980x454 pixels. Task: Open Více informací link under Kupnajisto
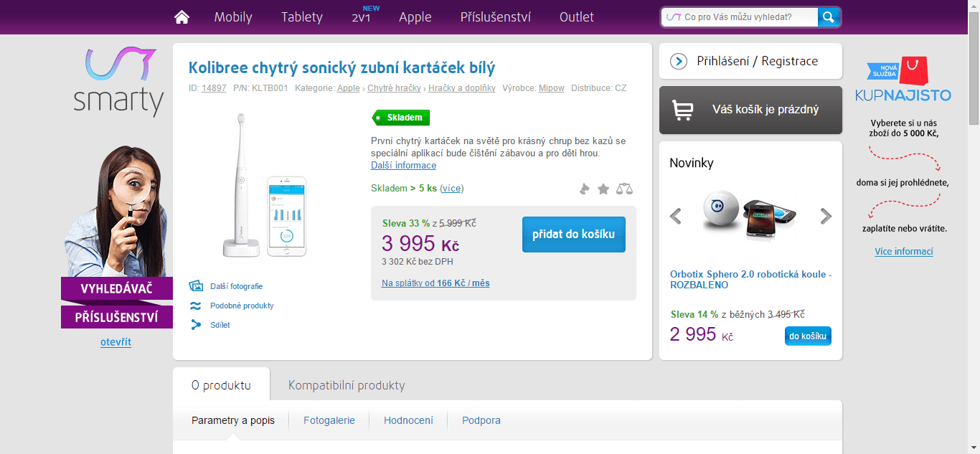[904, 252]
